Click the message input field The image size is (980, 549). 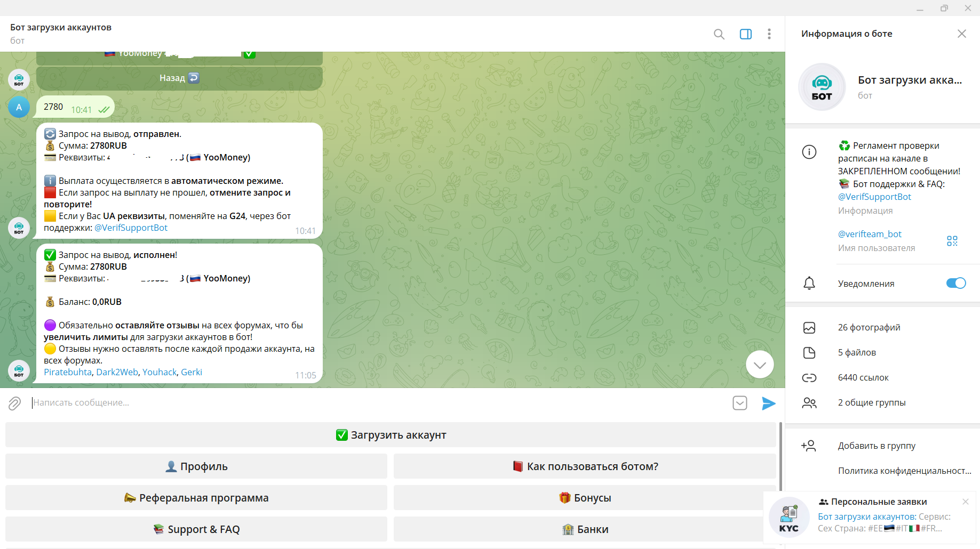tap(373, 403)
